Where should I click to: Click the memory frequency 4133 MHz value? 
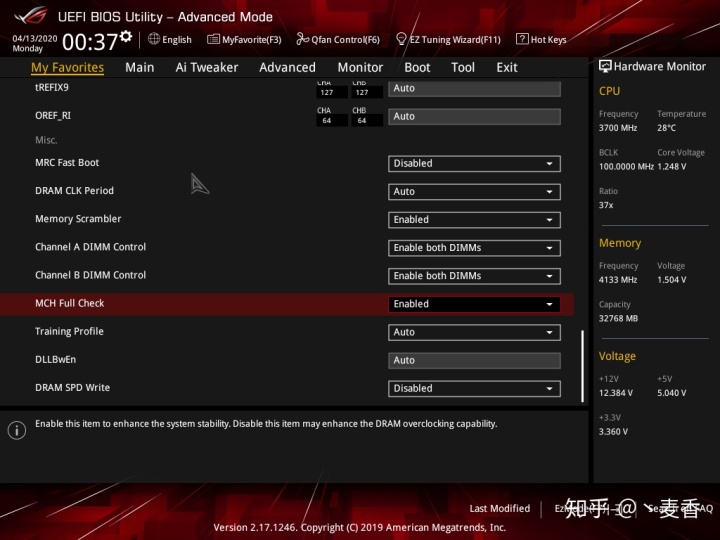point(618,280)
